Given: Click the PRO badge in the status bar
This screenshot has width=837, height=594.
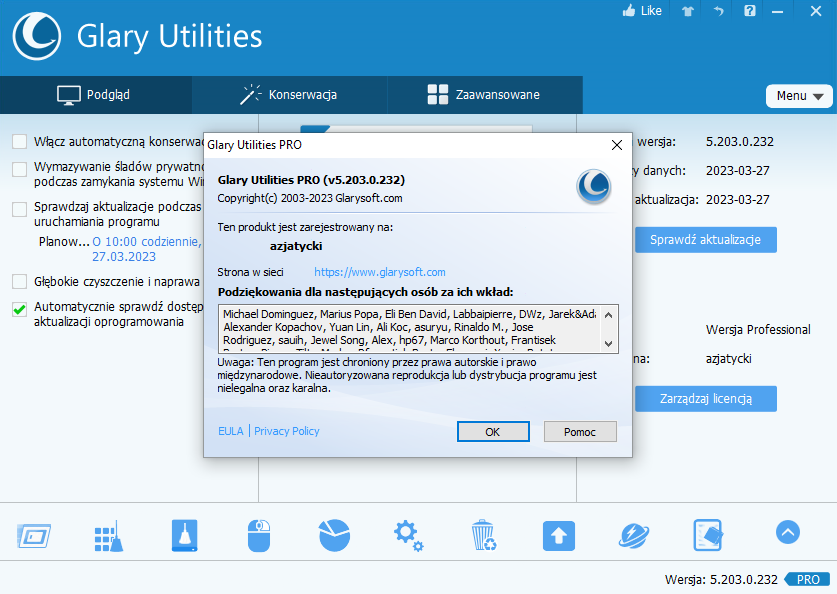Looking at the screenshot, I should [x=807, y=580].
